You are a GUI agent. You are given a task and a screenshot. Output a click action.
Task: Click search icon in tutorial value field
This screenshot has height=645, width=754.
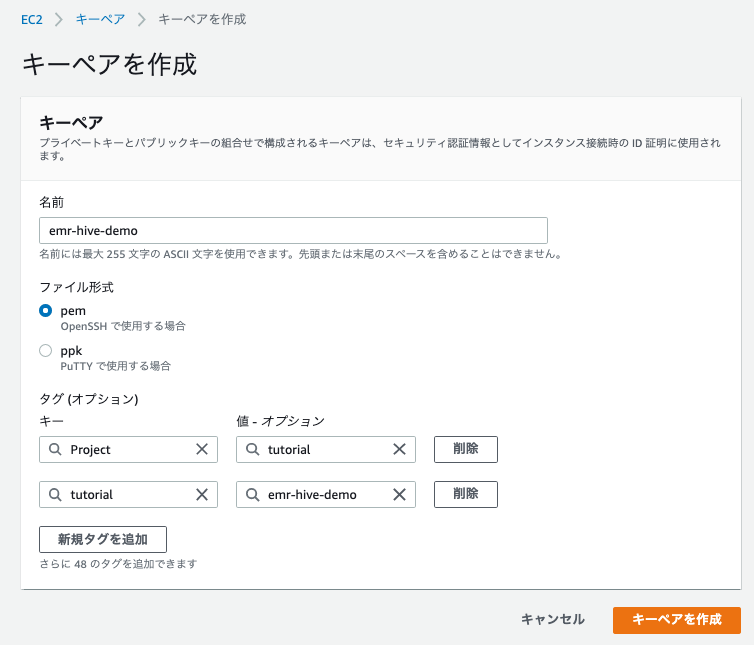252,449
